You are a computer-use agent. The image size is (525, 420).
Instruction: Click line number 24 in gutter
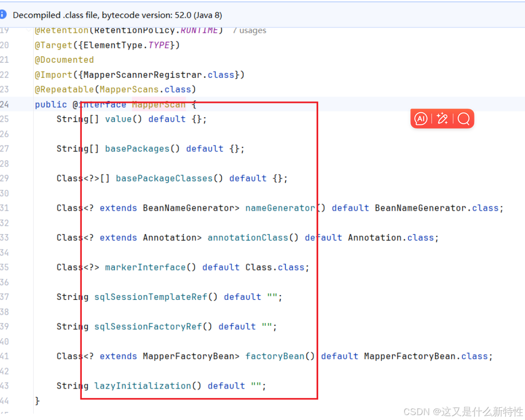click(4, 104)
